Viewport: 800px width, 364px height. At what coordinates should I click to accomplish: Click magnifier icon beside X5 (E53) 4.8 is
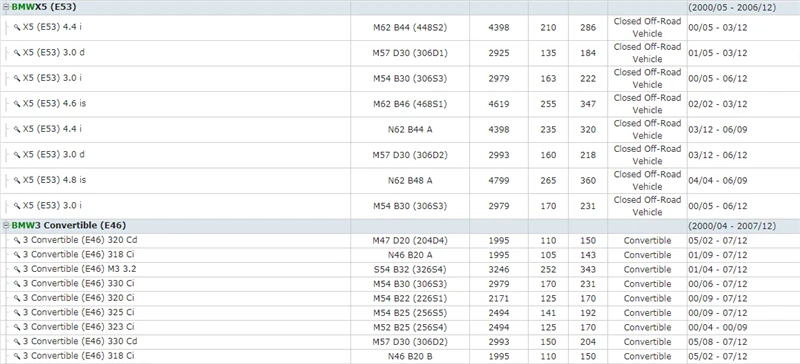point(17,181)
